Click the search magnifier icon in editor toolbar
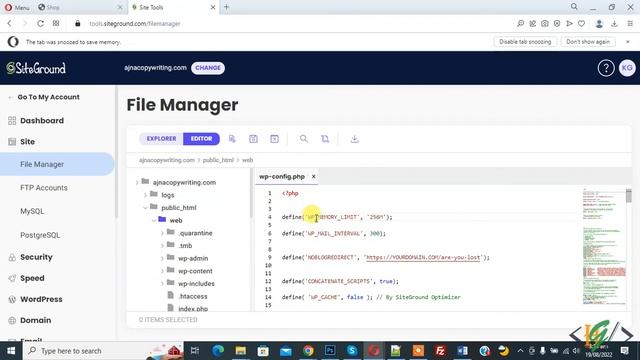The image size is (640, 360). click(304, 139)
